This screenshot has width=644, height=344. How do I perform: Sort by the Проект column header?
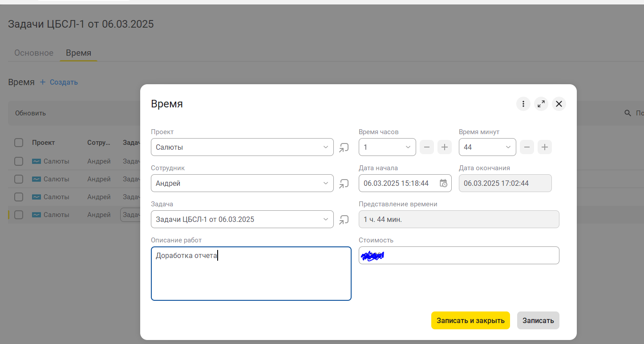click(x=43, y=143)
